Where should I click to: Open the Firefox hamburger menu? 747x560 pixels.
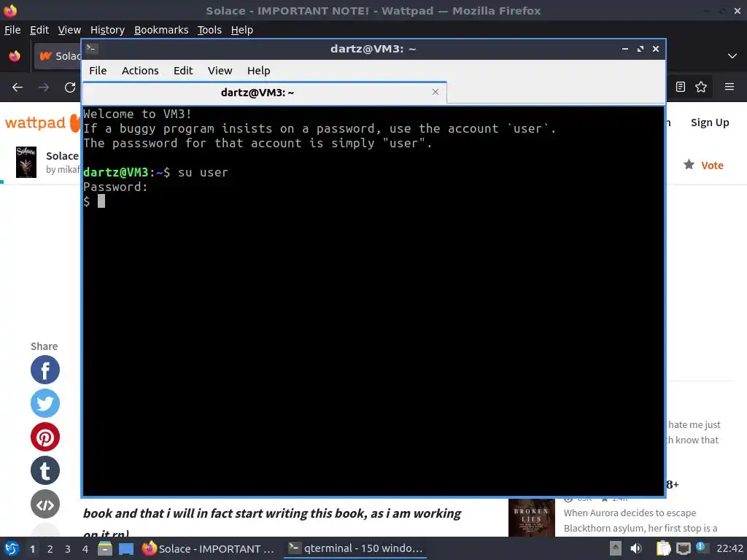coord(729,87)
